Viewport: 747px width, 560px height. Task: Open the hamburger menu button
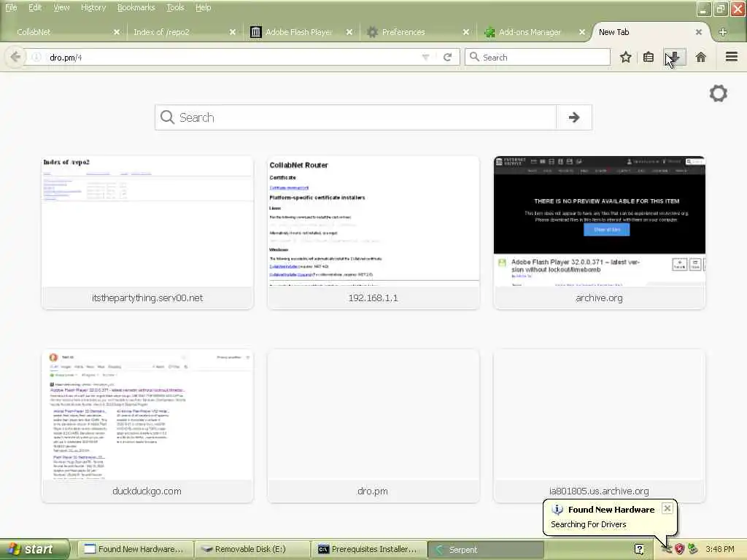coord(732,57)
